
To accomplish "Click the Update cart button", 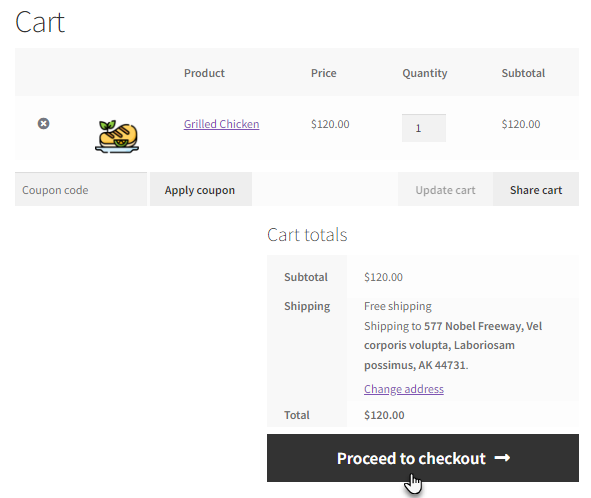I will click(x=445, y=190).
